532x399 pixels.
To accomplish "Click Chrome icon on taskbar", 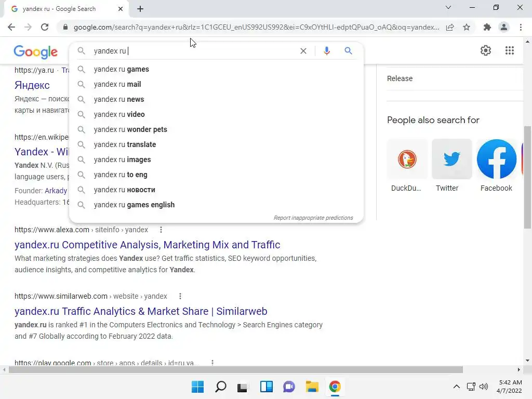I will [335, 387].
